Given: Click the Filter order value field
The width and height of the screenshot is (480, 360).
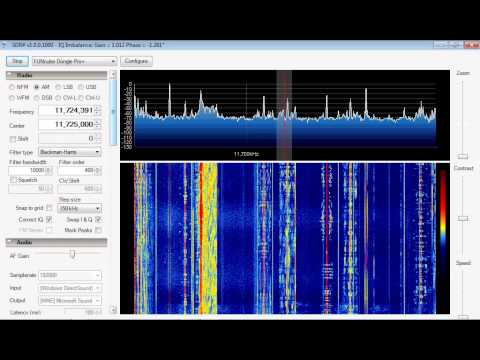Looking at the screenshot, I should [x=76, y=170].
